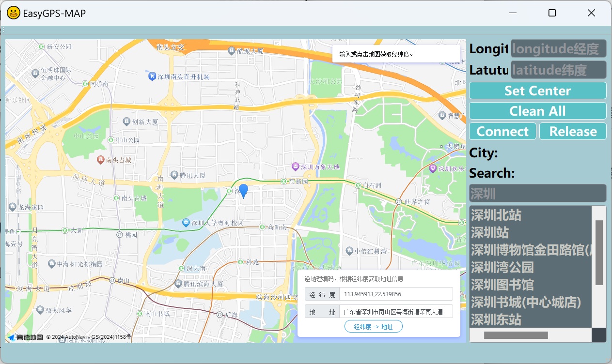This screenshot has width=612, height=364.
Task: Select 深圳博物馆金田路馆 from the results list
Action: [531, 250]
